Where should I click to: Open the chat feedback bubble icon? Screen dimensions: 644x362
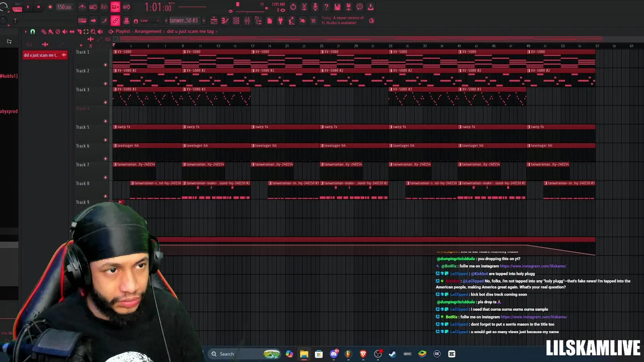[x=359, y=7]
